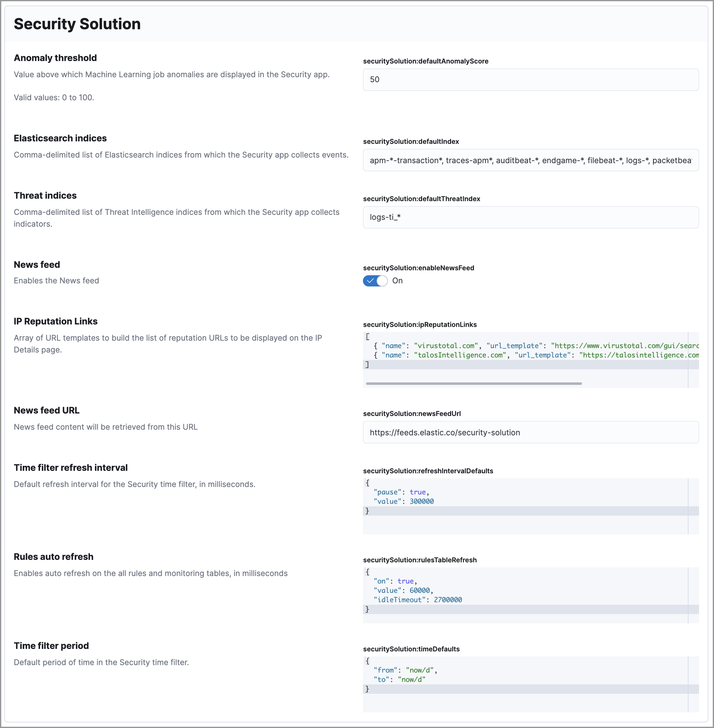The image size is (714, 728).
Task: Enable the securitySolution:enableNewsFeed setting
Action: (x=375, y=281)
